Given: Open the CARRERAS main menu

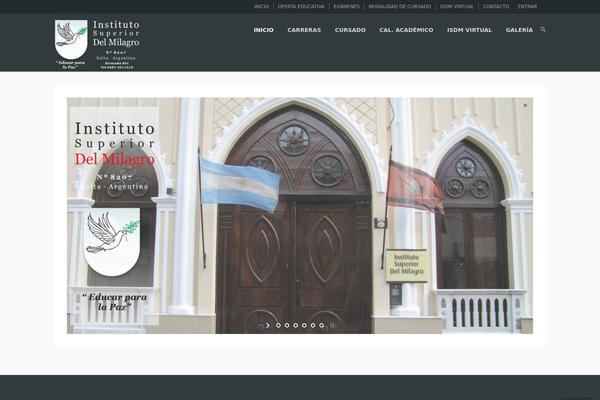Looking at the screenshot, I should (x=304, y=30).
